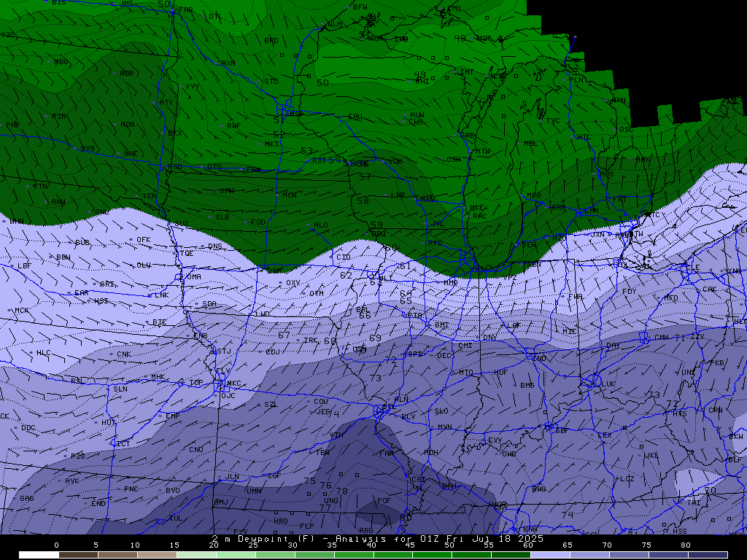The width and height of the screenshot is (747, 560).
Task: Click the OFK station label
Action: tap(144, 240)
